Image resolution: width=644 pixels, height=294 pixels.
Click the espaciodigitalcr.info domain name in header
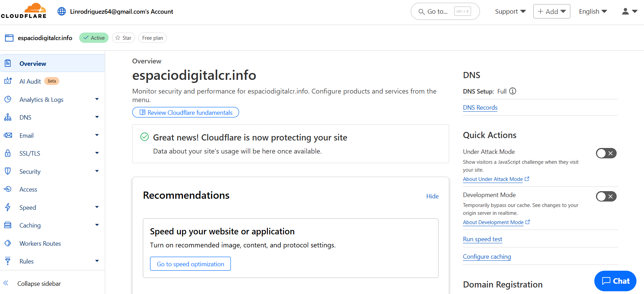pyautogui.click(x=45, y=38)
